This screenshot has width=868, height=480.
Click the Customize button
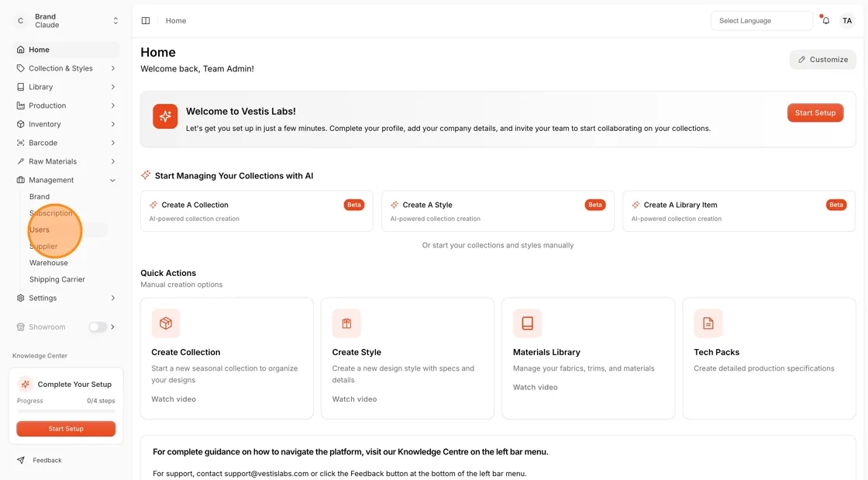(x=822, y=60)
